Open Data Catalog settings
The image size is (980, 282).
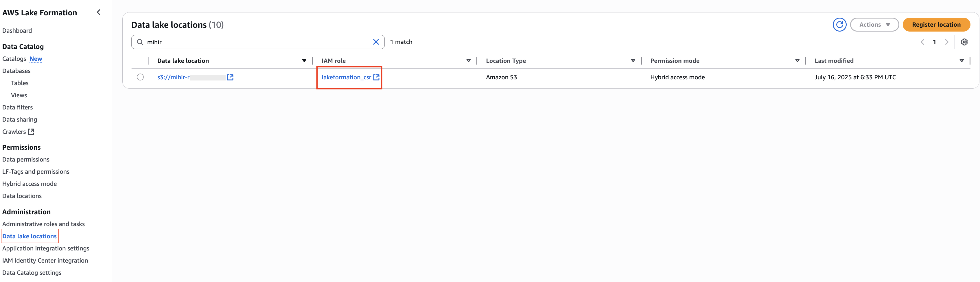pyautogui.click(x=32, y=273)
